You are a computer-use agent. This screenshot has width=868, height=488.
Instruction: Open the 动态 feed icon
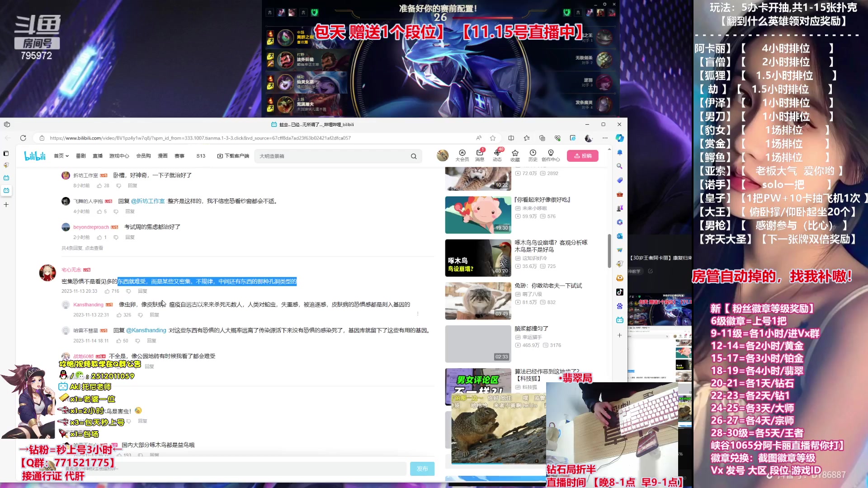coord(497,154)
